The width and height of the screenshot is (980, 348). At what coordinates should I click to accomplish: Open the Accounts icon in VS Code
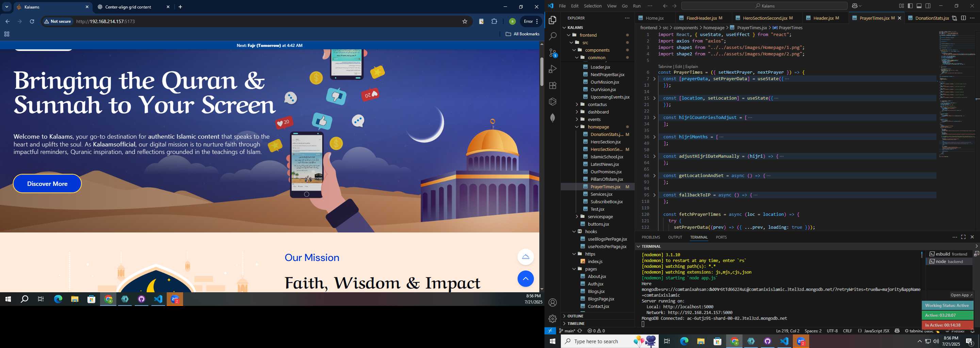pyautogui.click(x=553, y=302)
